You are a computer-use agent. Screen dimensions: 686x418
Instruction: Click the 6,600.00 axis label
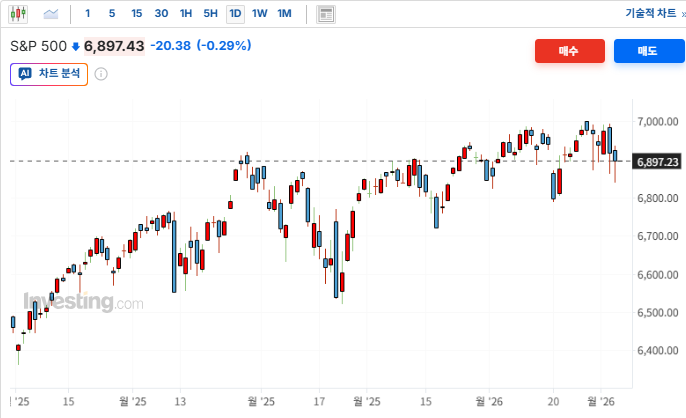click(x=658, y=274)
